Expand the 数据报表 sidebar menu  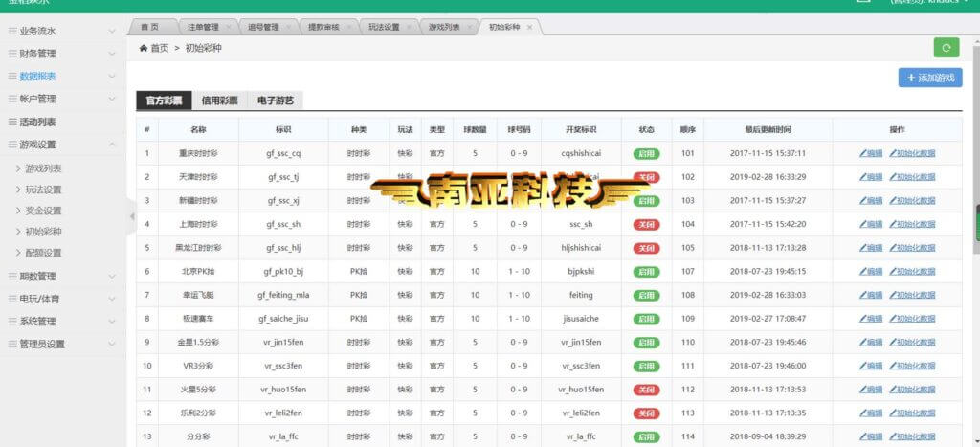click(x=62, y=77)
